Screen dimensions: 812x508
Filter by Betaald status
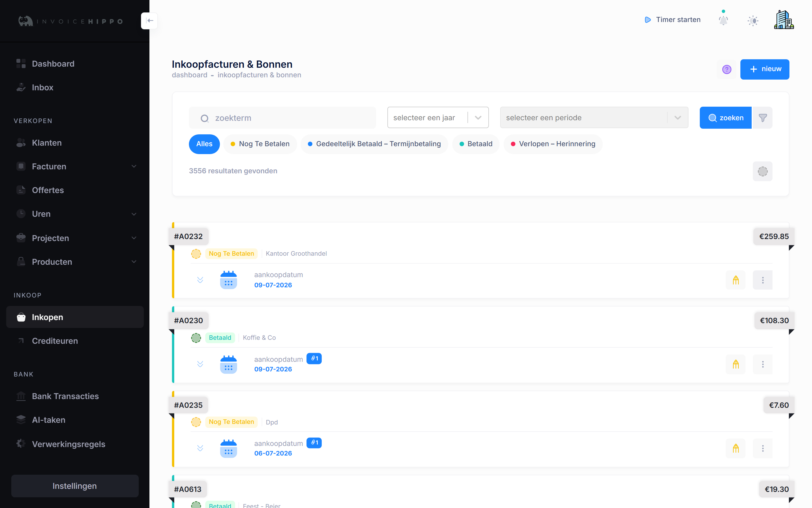476,144
